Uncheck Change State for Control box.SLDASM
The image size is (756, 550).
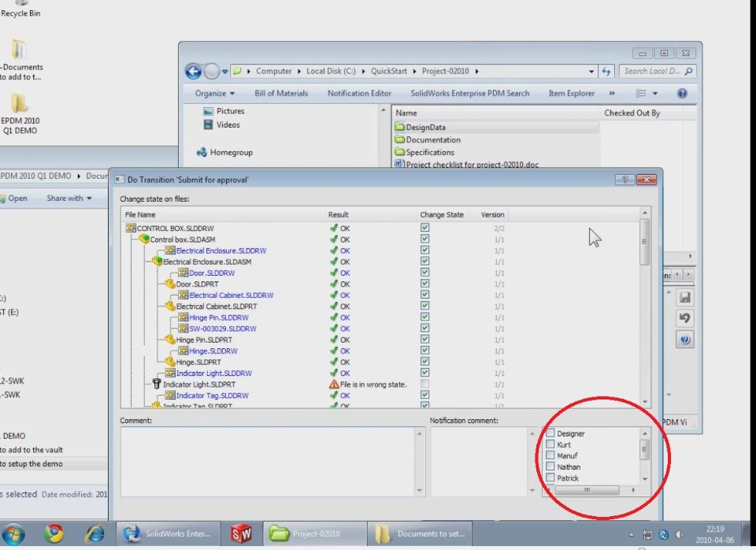[424, 239]
